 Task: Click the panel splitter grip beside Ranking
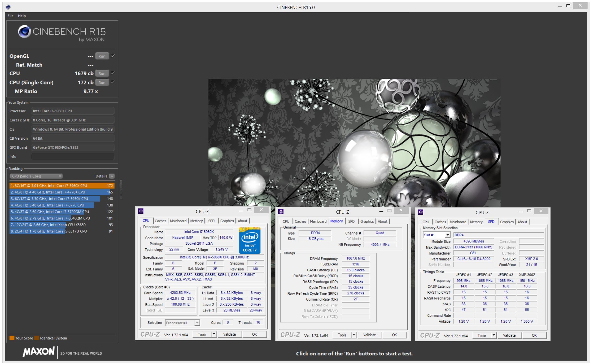(x=121, y=190)
